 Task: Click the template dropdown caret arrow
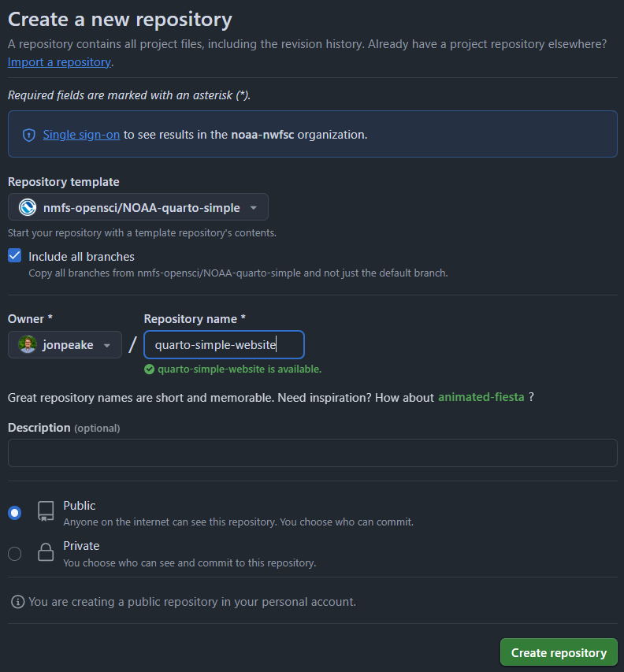254,208
